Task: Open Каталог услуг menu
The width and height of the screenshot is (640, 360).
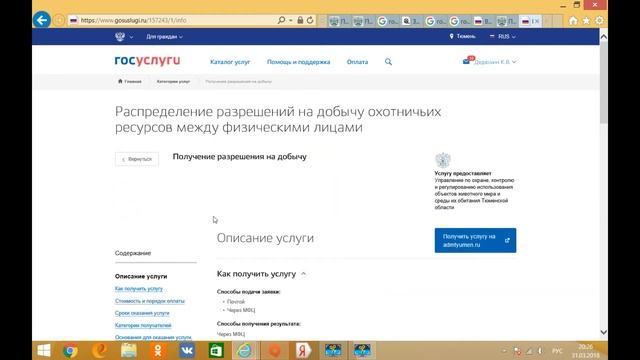Action: pyautogui.click(x=230, y=62)
